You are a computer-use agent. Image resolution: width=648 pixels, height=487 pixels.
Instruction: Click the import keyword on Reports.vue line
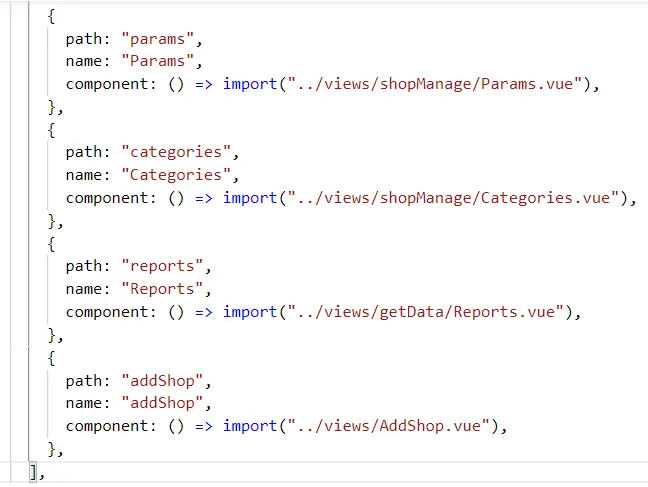tap(250, 312)
